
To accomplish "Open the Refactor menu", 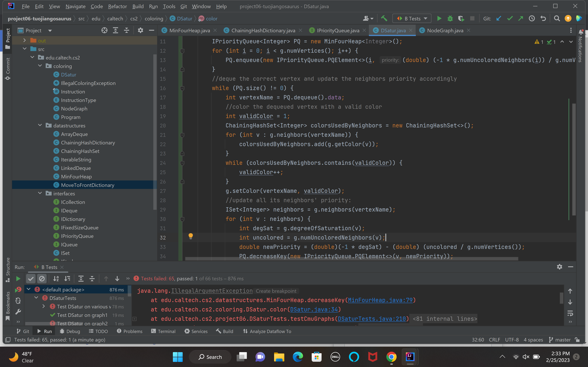I will coord(117,6).
